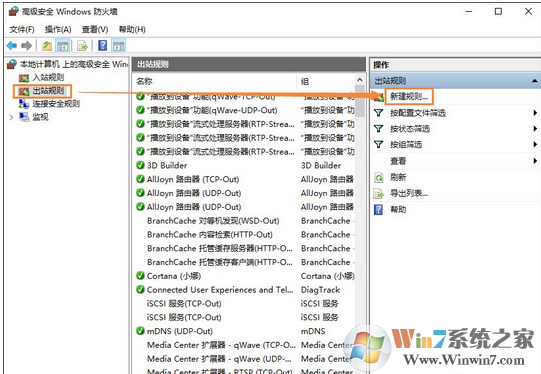Open the 查看 submenu arrow in actions
541x374 pixels.
[535, 160]
